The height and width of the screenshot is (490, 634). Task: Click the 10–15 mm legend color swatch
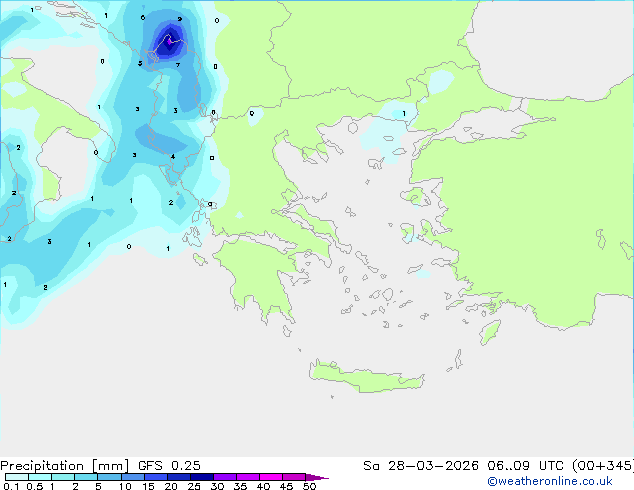pos(133,477)
